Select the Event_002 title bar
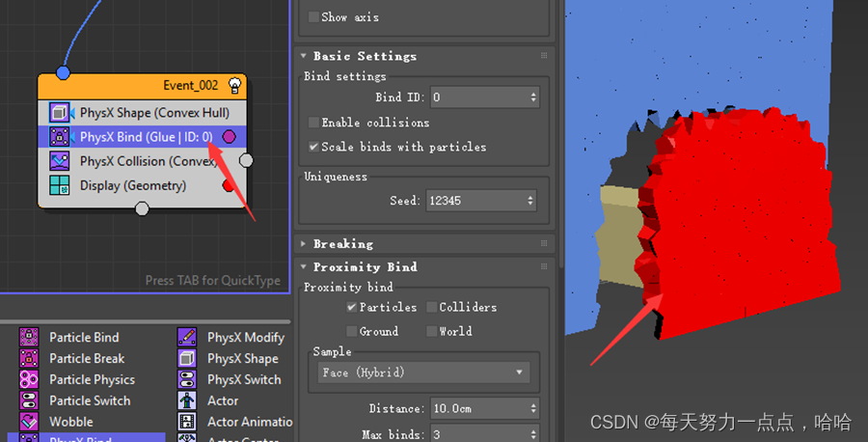 142,86
